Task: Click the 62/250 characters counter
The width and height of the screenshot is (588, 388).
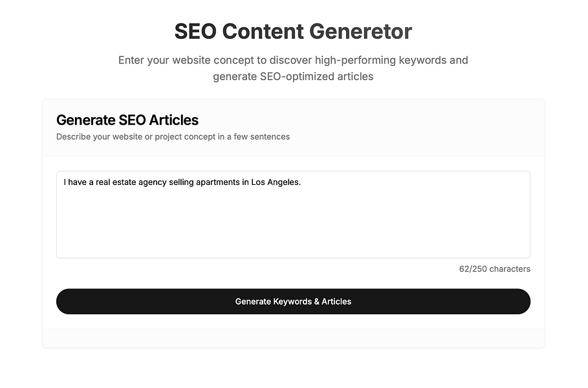Action: click(x=494, y=268)
